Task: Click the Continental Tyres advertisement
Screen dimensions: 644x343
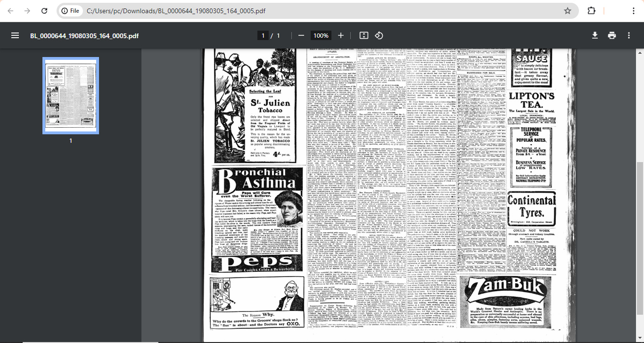Action: click(531, 208)
